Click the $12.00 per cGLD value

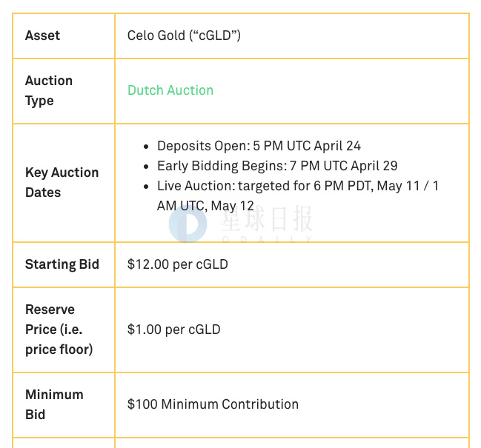point(178,264)
